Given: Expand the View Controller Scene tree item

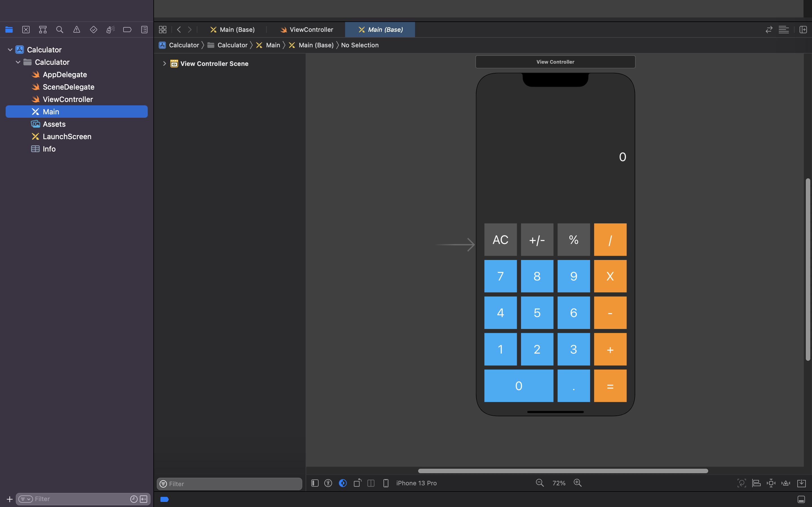Looking at the screenshot, I should [164, 63].
